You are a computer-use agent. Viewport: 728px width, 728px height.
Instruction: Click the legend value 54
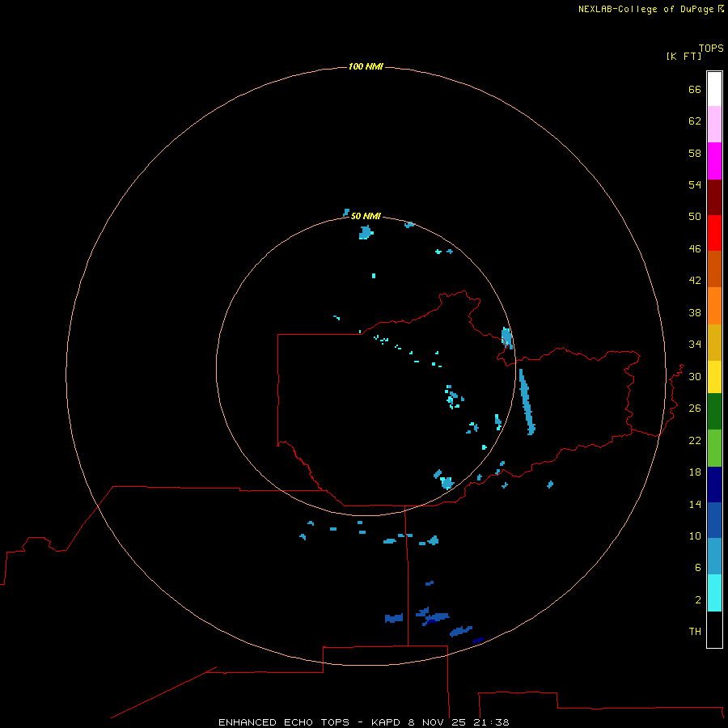(x=695, y=184)
